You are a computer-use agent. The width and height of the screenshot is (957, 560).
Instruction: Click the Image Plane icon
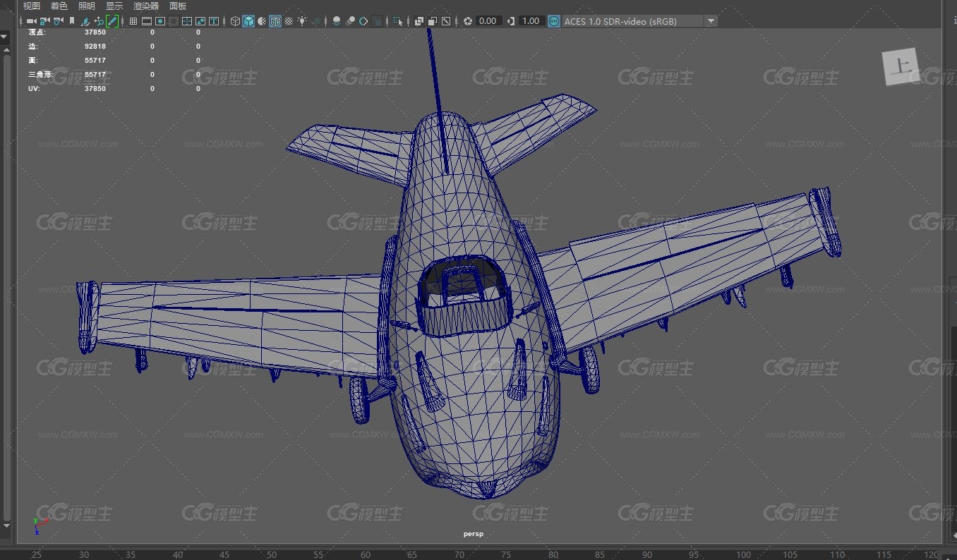pyautogui.click(x=85, y=21)
